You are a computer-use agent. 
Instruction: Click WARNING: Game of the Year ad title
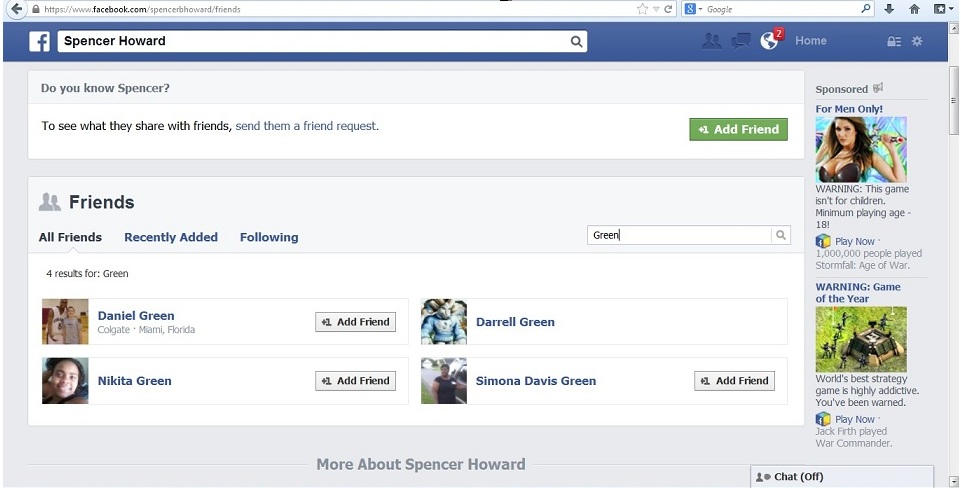click(858, 292)
